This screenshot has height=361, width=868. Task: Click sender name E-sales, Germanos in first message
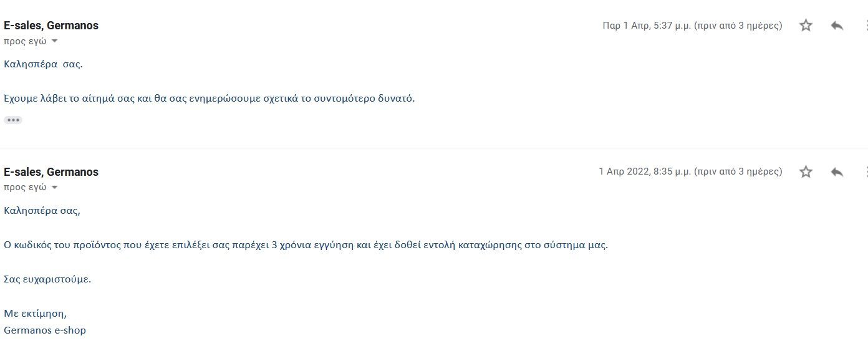51,26
